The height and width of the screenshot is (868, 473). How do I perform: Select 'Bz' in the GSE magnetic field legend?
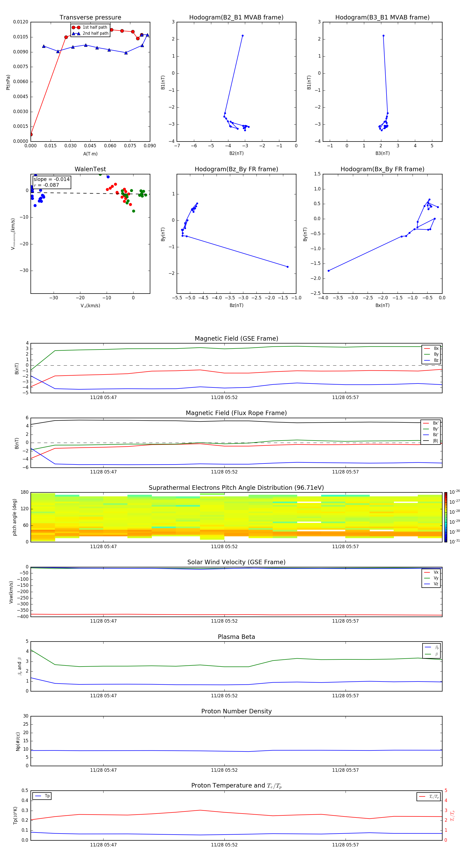(431, 360)
